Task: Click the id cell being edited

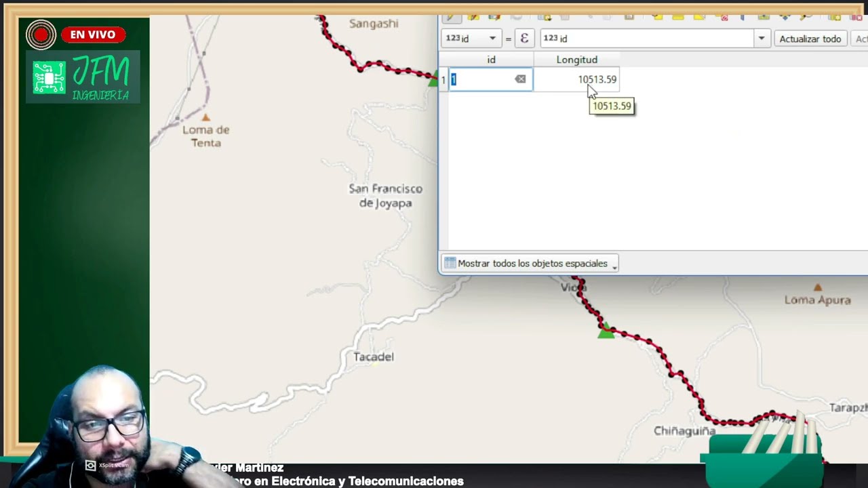Action: click(x=490, y=79)
